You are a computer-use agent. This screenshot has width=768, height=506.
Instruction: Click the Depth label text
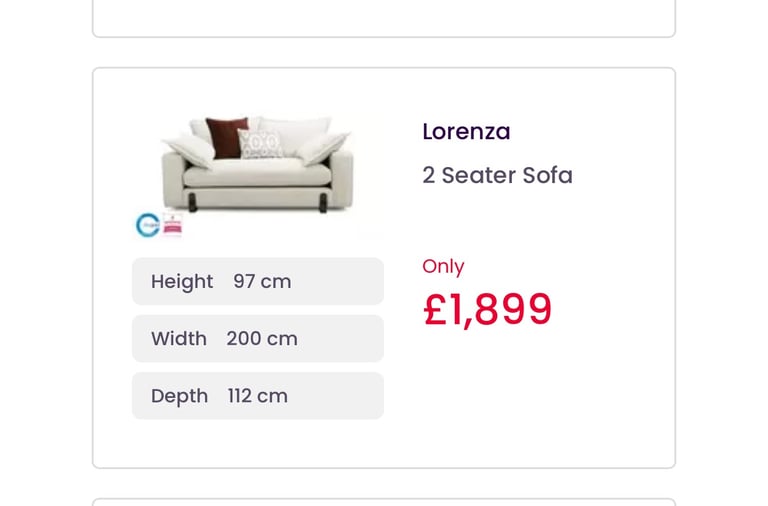[179, 396]
